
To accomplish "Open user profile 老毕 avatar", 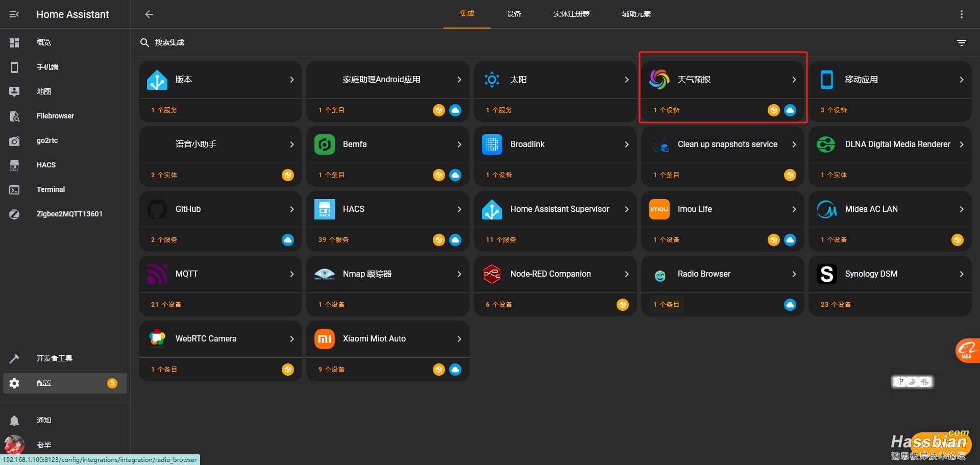I will 14,445.
